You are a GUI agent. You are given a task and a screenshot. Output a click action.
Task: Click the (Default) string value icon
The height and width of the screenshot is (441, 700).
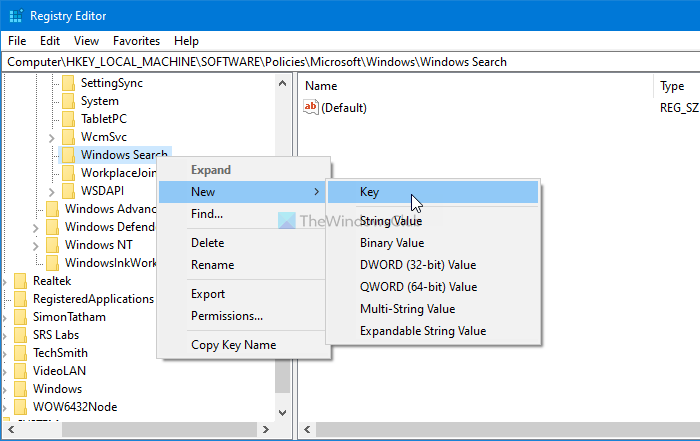pyautogui.click(x=311, y=107)
